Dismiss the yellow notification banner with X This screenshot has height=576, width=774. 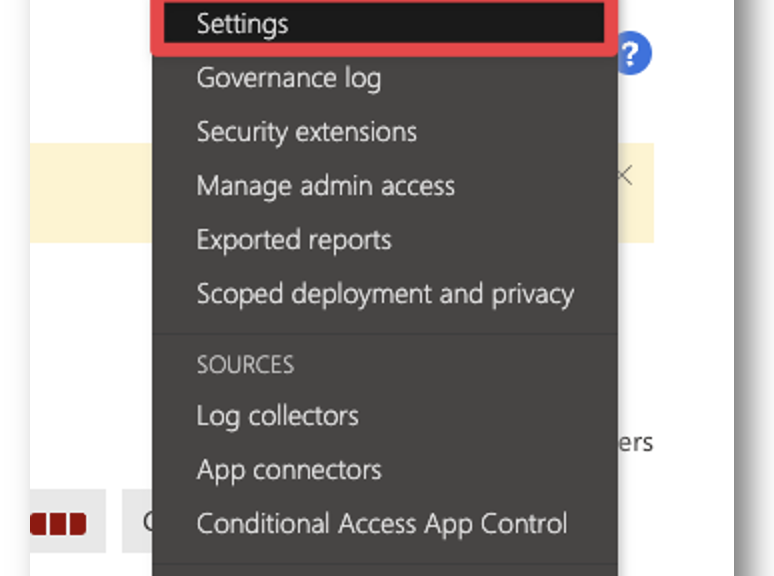(x=625, y=175)
